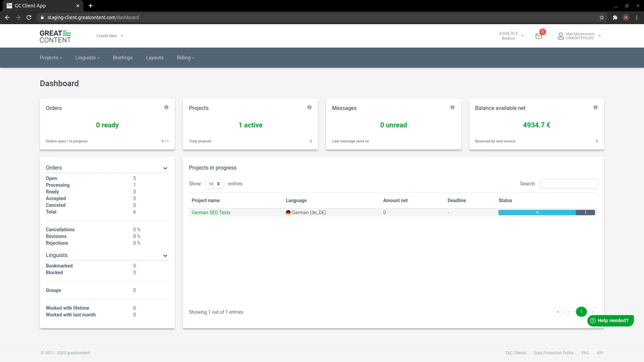The width and height of the screenshot is (644, 362).
Task: Open the Projects navigation dropdown
Action: pyautogui.click(x=51, y=58)
